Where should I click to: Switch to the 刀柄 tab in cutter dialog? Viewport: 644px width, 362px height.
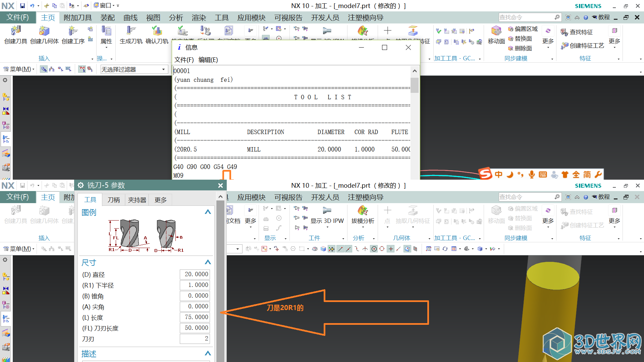[x=114, y=200]
